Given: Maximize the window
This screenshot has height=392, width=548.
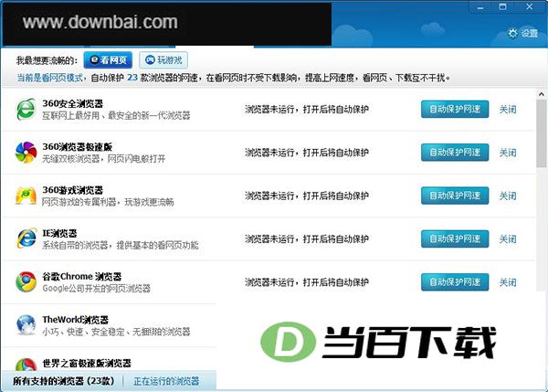Looking at the screenshot, I should coord(502,6).
